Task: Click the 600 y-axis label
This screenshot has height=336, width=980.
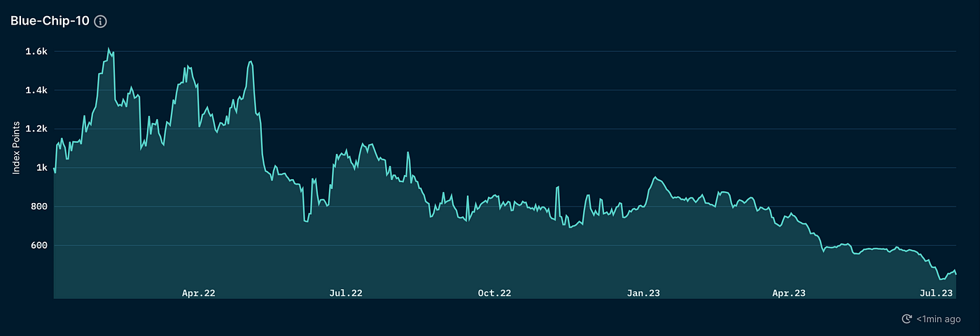Action: pos(38,246)
